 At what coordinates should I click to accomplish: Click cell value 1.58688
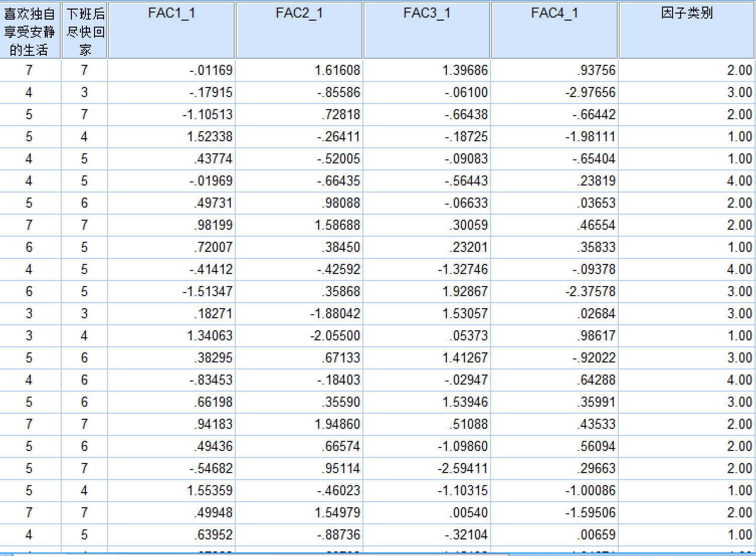337,225
